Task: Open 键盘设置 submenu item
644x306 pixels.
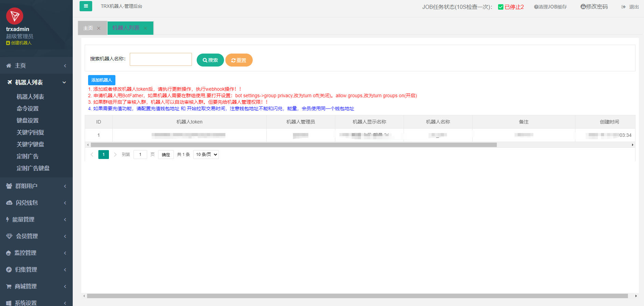Action: (x=28, y=121)
